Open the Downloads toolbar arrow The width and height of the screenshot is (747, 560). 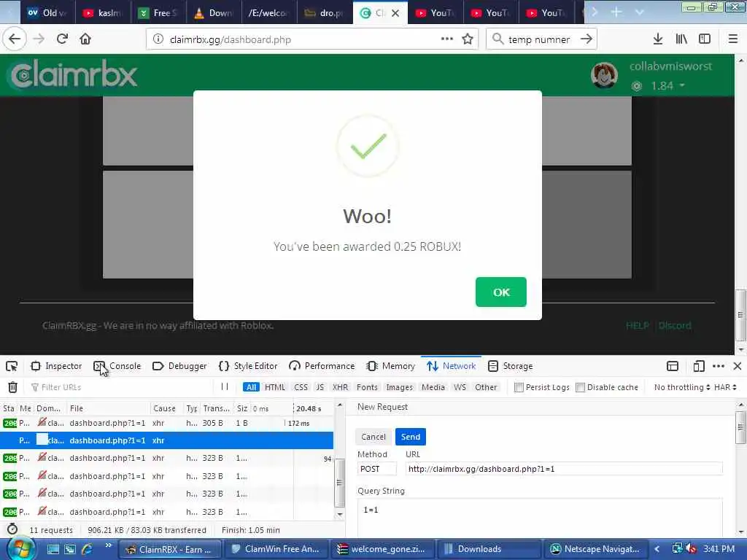click(658, 39)
